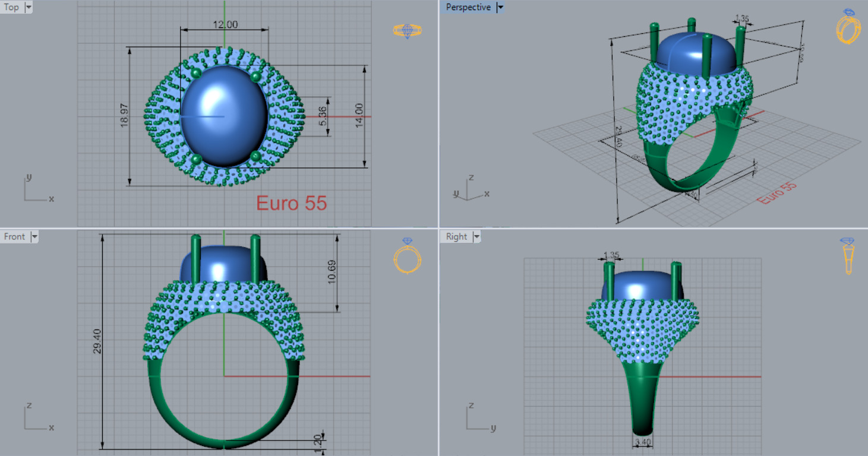This screenshot has width=868, height=456.
Task: Select the 12.00 dimension in Top viewport
Action: click(226, 25)
